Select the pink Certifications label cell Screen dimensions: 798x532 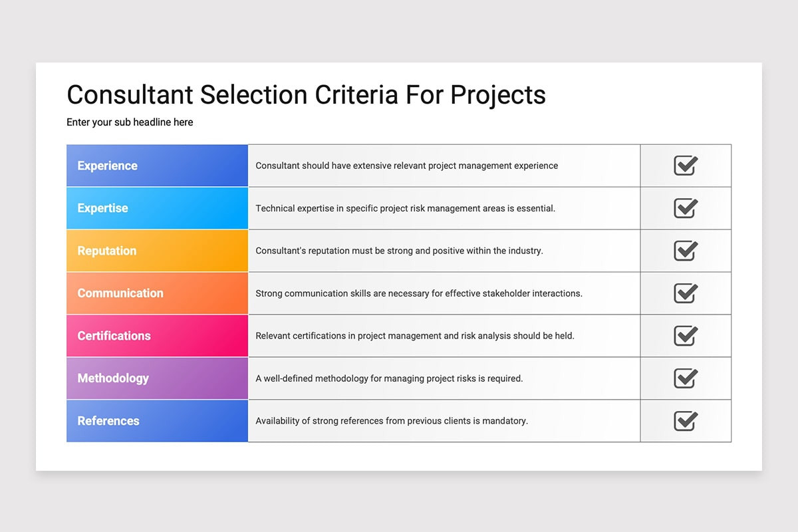157,336
